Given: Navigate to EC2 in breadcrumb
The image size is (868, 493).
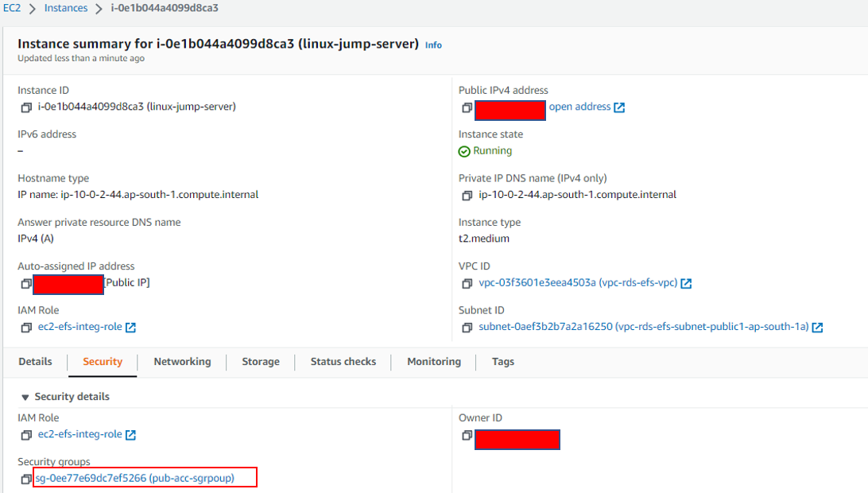Looking at the screenshot, I should pyautogui.click(x=12, y=8).
